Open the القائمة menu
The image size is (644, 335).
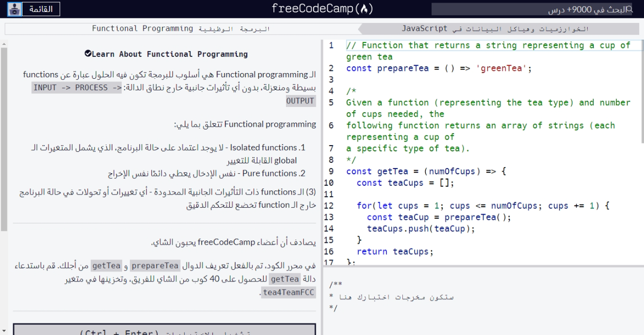tap(40, 9)
